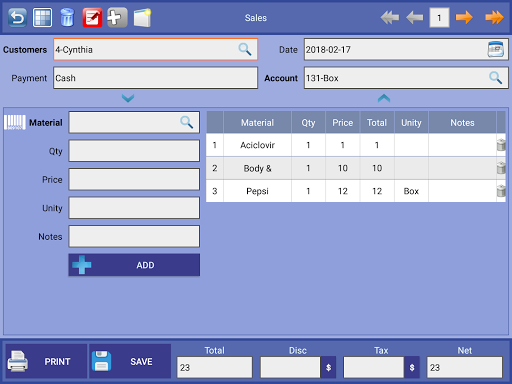Screen dimensions: 512x384
Task: Delete the Pepsi row trash icon
Action: coord(501,191)
